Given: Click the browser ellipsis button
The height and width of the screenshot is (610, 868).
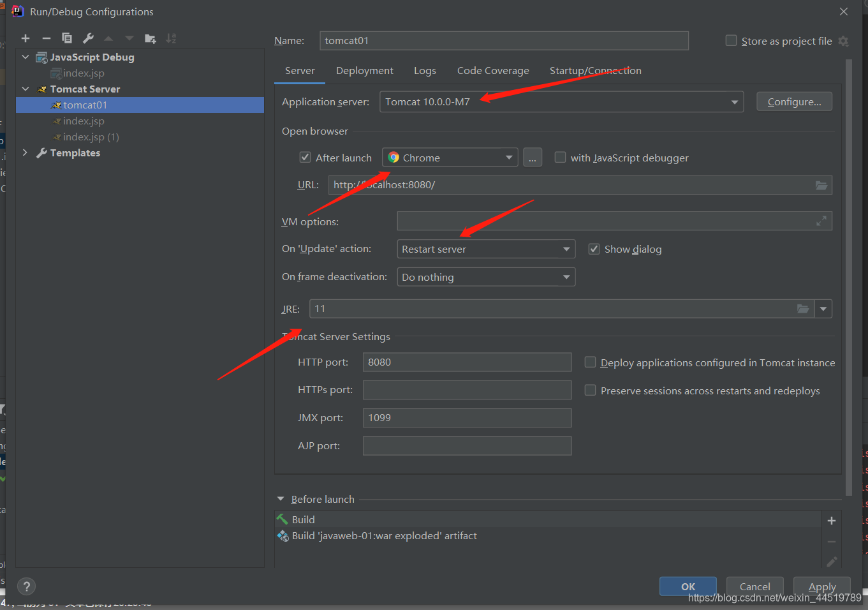Looking at the screenshot, I should (533, 158).
